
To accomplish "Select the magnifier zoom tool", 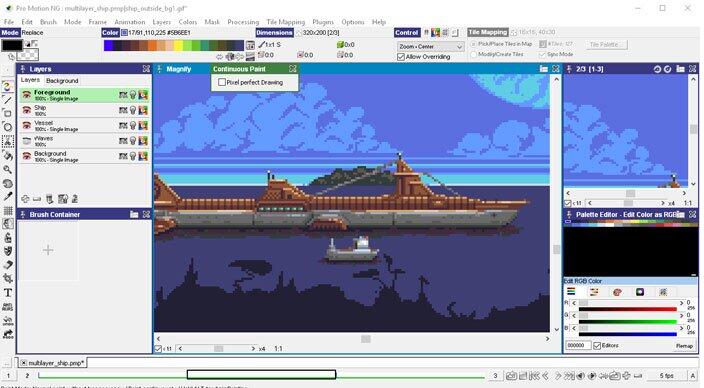I will 8,170.
